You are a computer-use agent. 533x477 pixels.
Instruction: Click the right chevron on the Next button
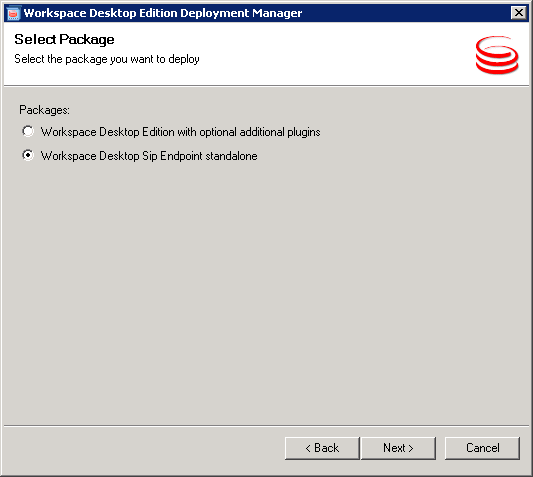click(x=411, y=448)
